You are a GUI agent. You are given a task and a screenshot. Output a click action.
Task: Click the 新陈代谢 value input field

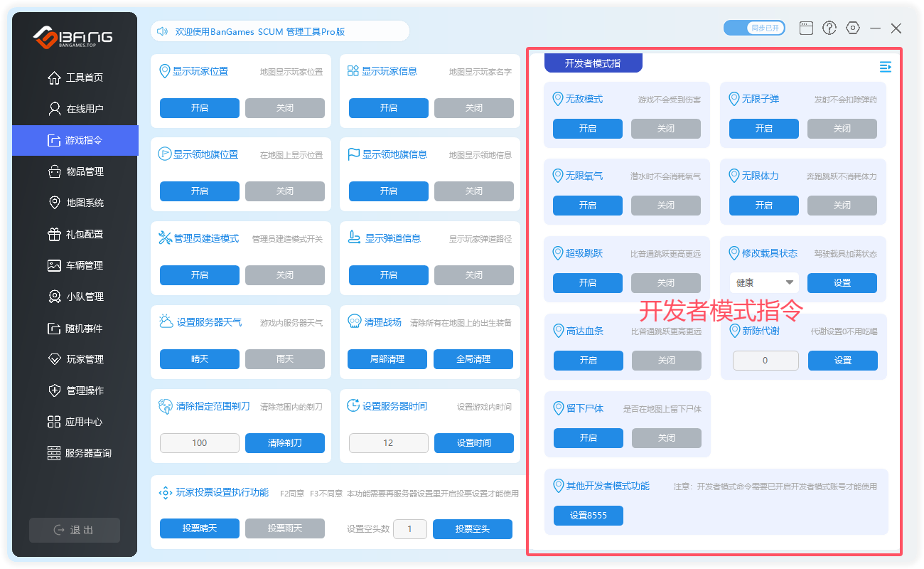[x=764, y=361]
